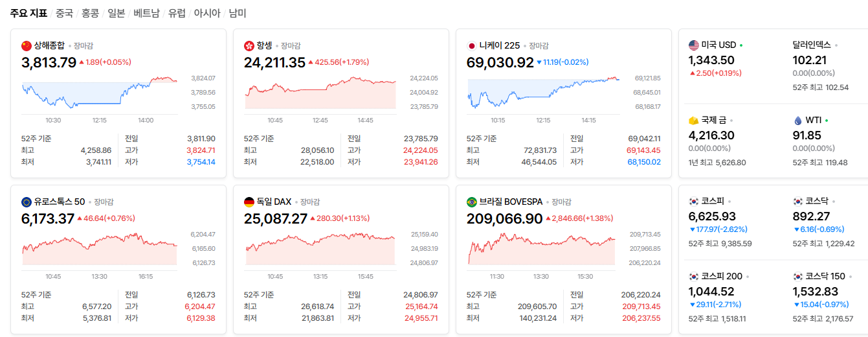Switch to the 일본 tab
Viewport: 868px width, 337px height.
coord(117,13)
